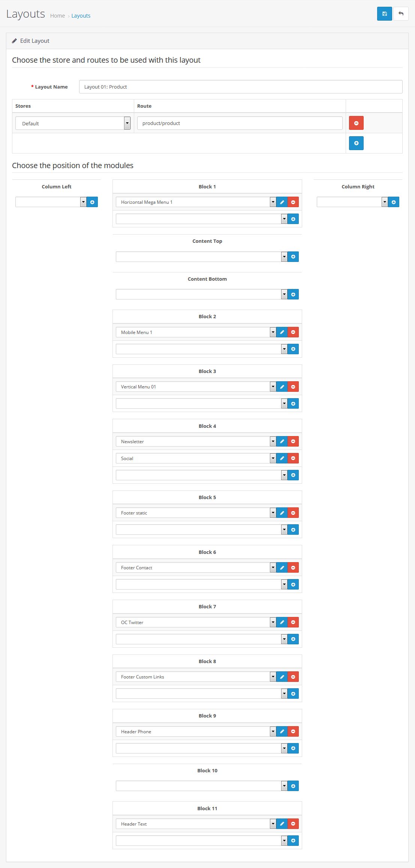The image size is (415, 868).
Task: Click the back arrow cancel icon
Action: point(401,14)
